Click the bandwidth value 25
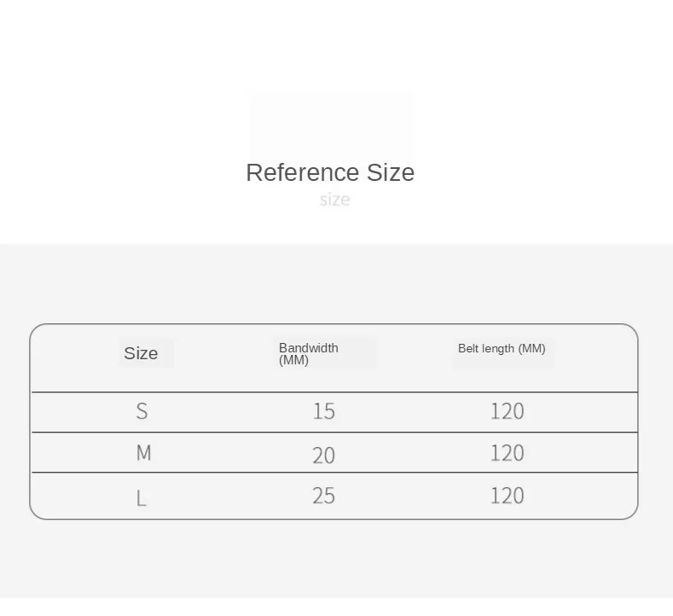 click(324, 496)
